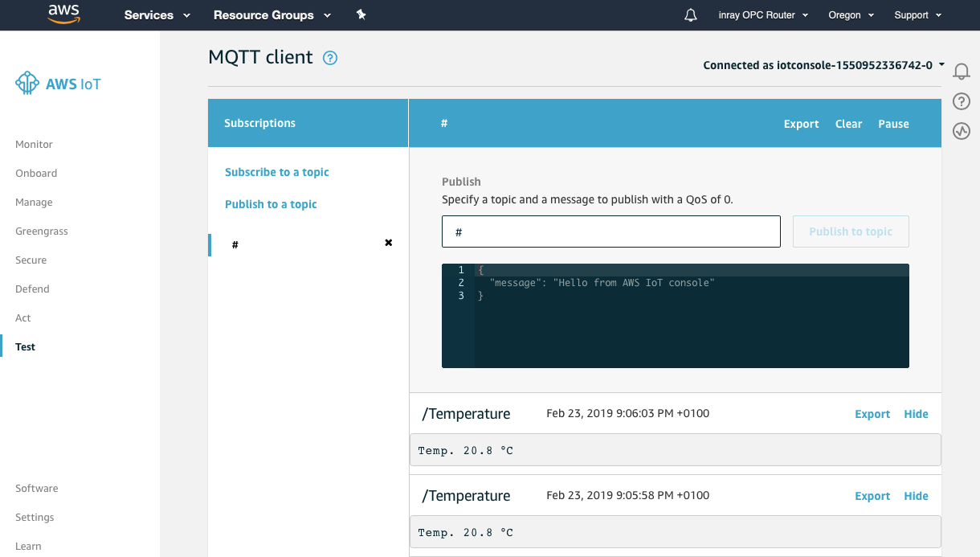Screen dimensions: 980x557
Task: Hide the 9:05:58 PM Temperature message
Action: [x=916, y=496]
